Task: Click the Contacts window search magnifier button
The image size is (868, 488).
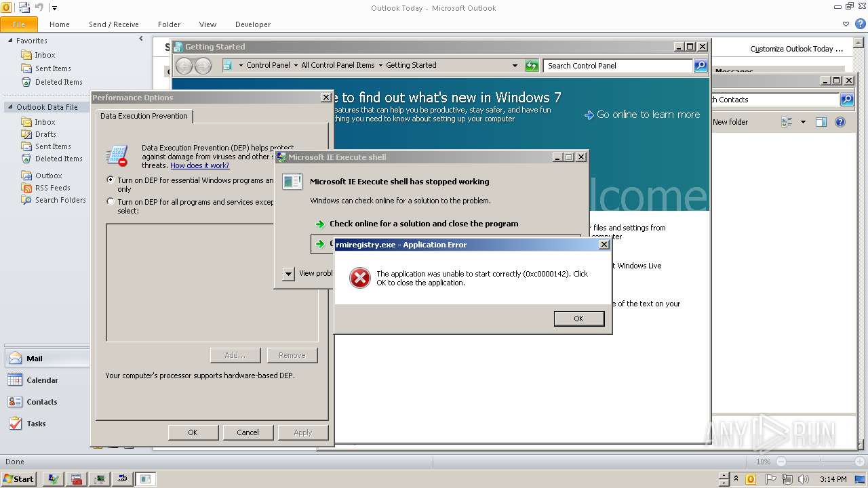Action: [x=846, y=100]
